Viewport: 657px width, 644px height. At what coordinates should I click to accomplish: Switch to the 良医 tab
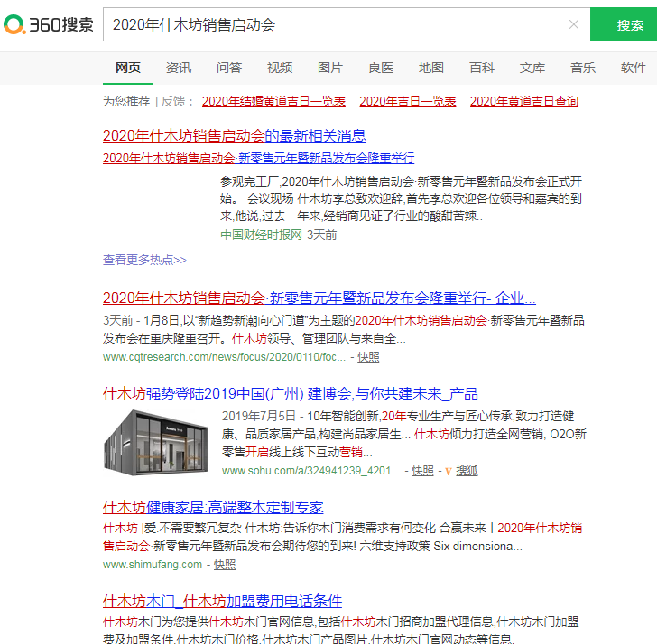[381, 68]
